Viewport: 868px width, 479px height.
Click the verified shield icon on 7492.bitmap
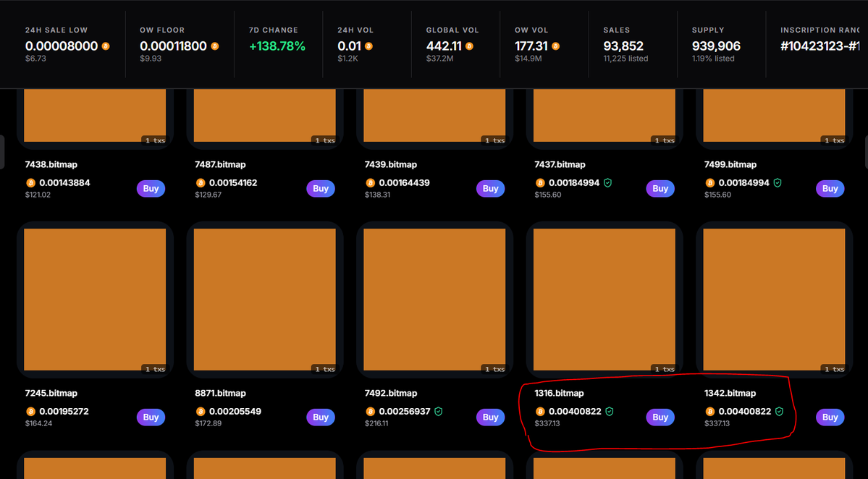(x=439, y=412)
